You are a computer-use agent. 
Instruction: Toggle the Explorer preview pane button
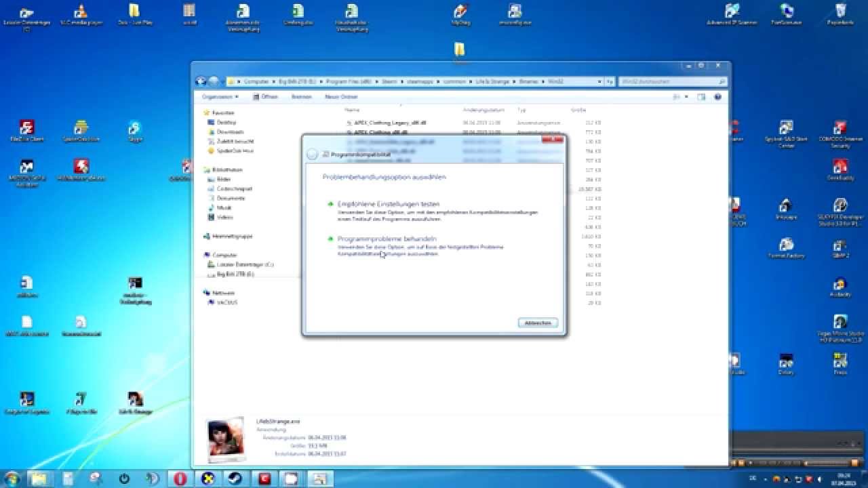pyautogui.click(x=701, y=97)
